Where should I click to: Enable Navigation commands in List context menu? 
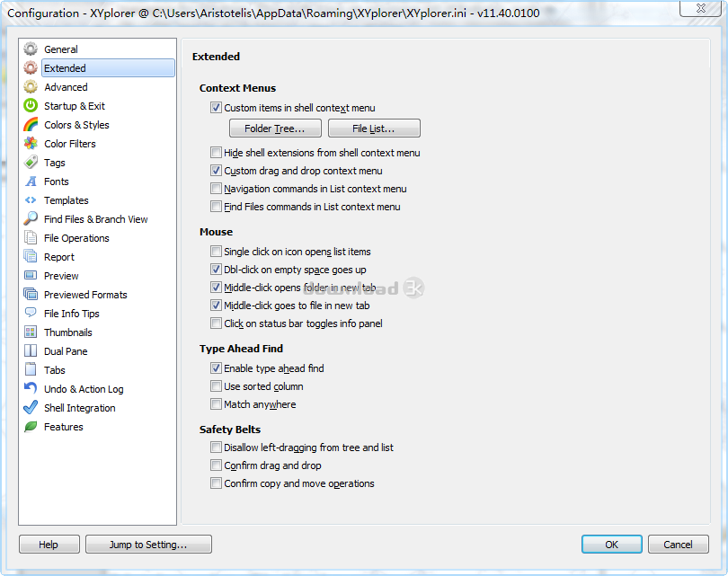click(216, 189)
